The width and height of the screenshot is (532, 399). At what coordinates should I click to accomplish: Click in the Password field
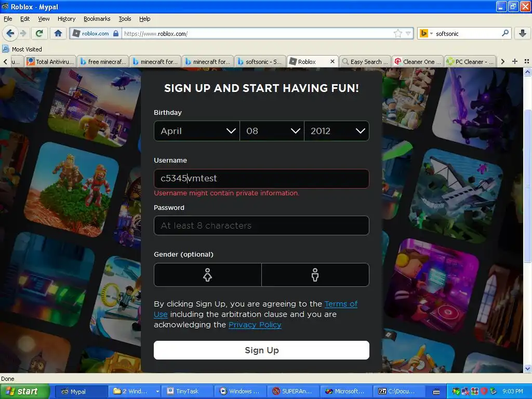tap(261, 225)
